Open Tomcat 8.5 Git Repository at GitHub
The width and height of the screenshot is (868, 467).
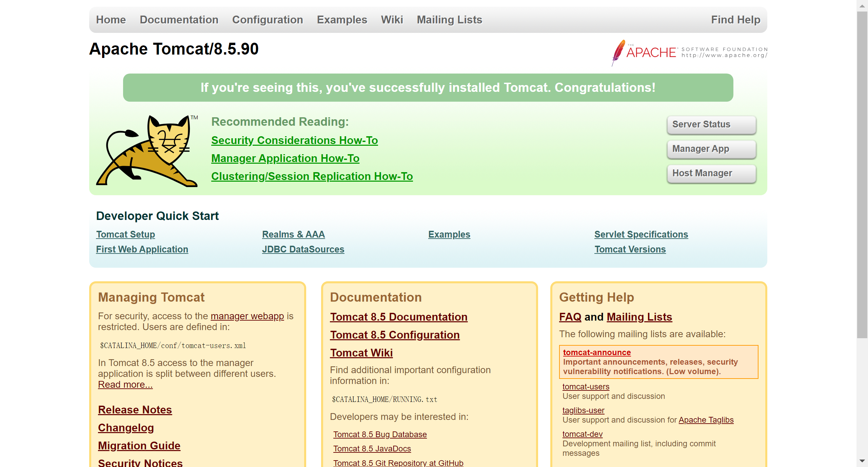click(x=398, y=463)
